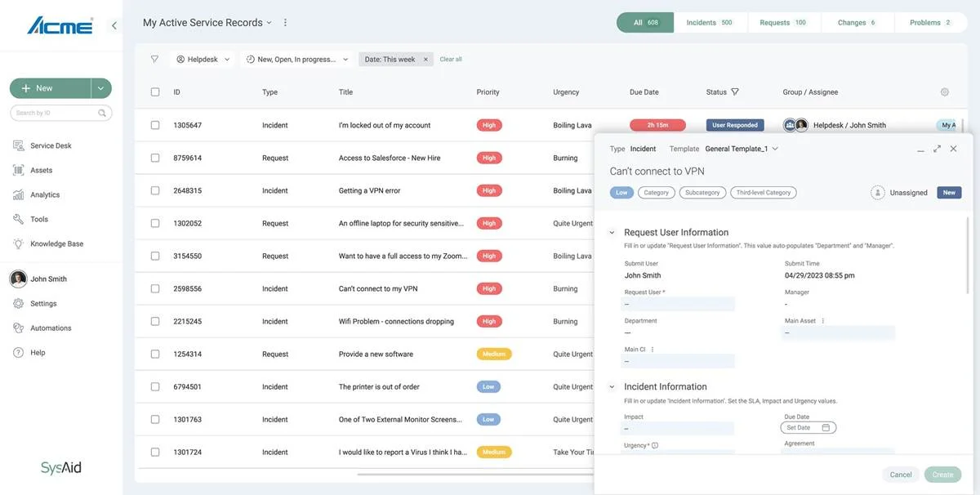The image size is (980, 495).
Task: Select checkbox for record 1305647
Action: coord(155,125)
